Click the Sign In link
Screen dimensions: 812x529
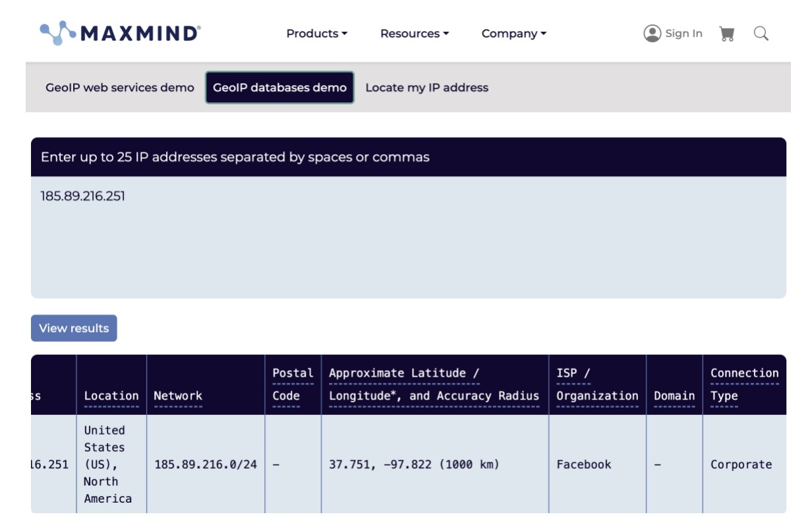[683, 34]
